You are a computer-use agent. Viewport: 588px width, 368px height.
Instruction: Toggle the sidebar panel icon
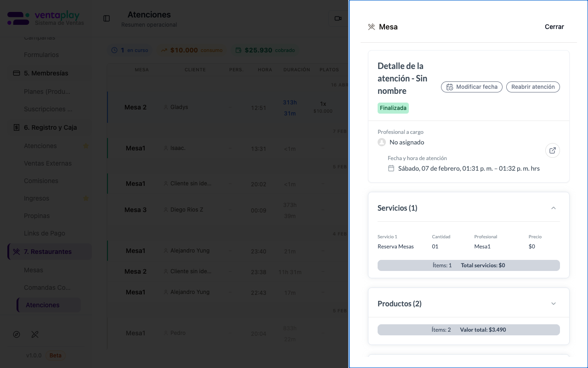(x=107, y=18)
